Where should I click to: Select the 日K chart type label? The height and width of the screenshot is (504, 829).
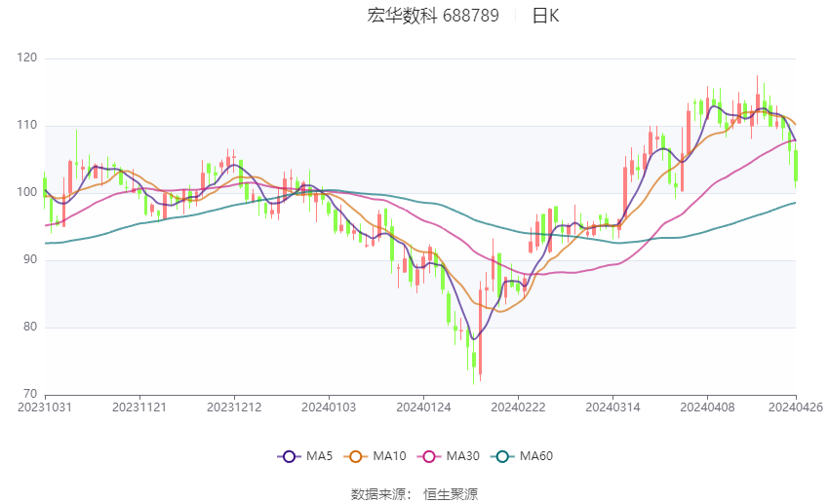[x=545, y=16]
